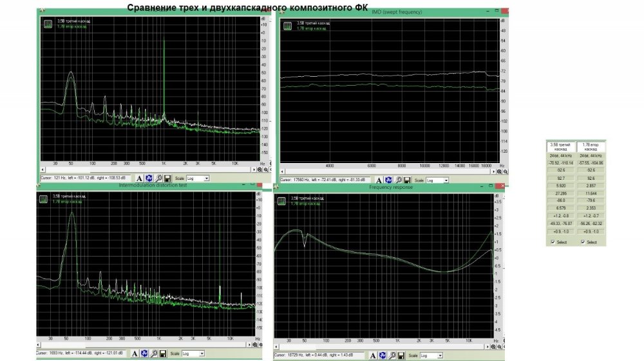
Task: Zoom out the IMD swept frequency graph
Action: pyautogui.click(x=505, y=171)
